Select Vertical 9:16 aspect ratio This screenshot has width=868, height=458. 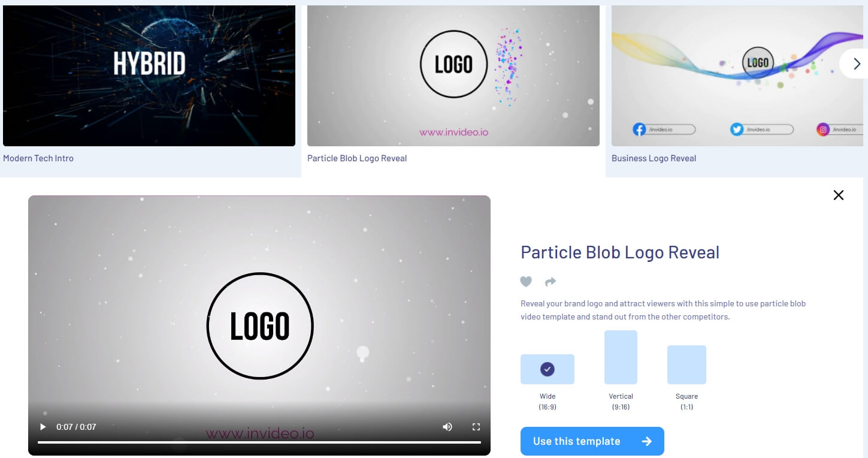click(621, 357)
